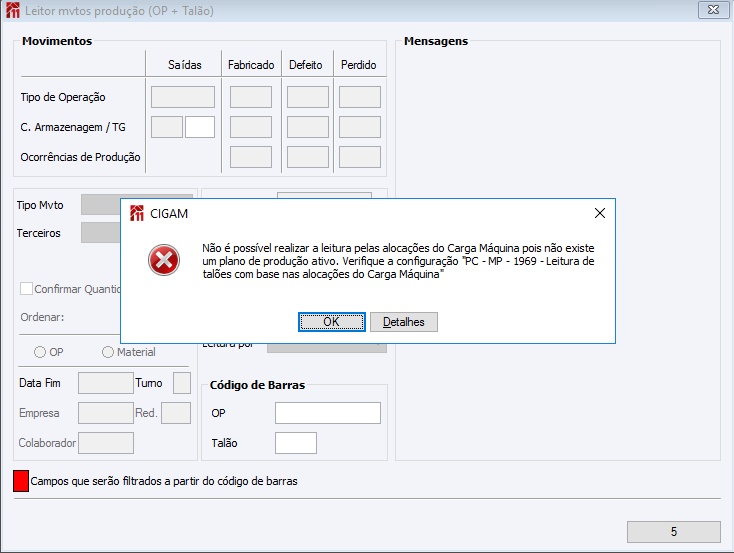Click Defeito Tipo de Operação field
Screen dimensions: 734x553
(308, 97)
